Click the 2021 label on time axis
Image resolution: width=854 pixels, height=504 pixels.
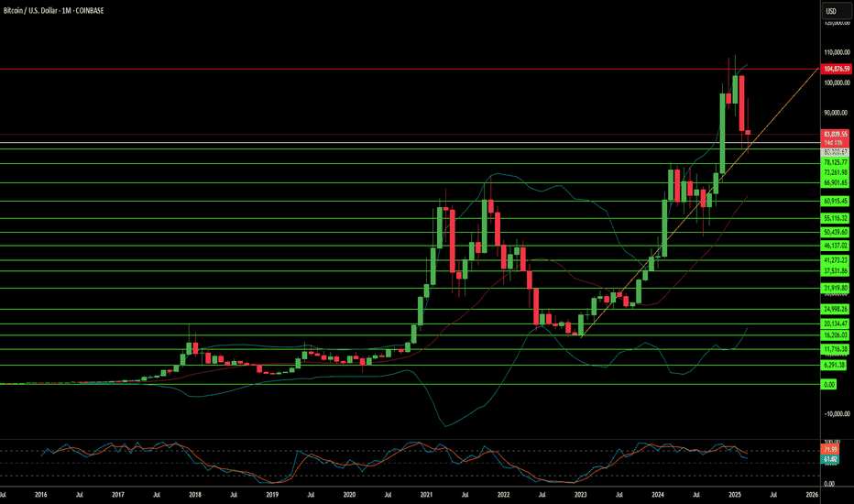click(426, 495)
